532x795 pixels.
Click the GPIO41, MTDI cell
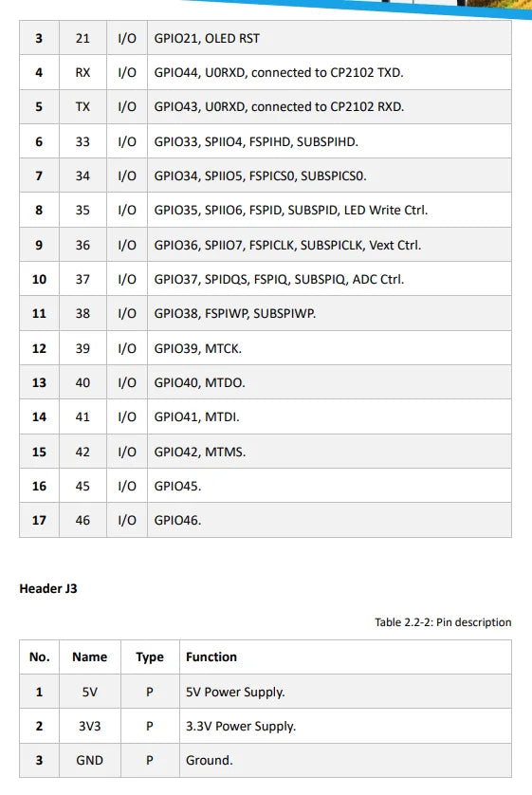[329, 416]
